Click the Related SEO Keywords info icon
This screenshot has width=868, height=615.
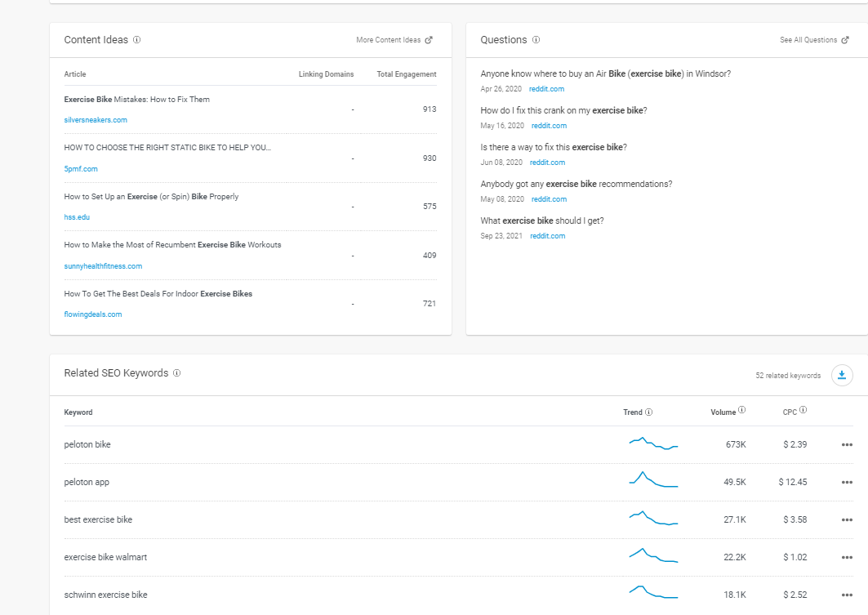coord(176,373)
